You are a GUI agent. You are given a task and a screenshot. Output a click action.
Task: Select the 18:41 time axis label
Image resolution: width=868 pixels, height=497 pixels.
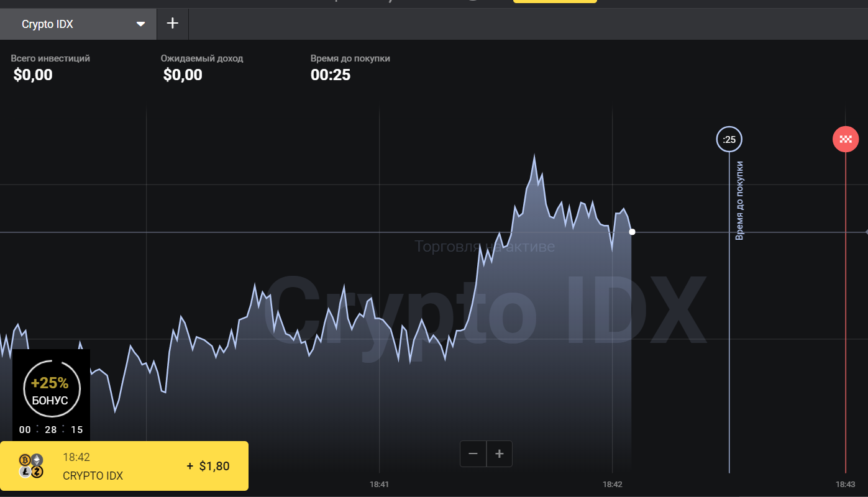[x=379, y=484]
